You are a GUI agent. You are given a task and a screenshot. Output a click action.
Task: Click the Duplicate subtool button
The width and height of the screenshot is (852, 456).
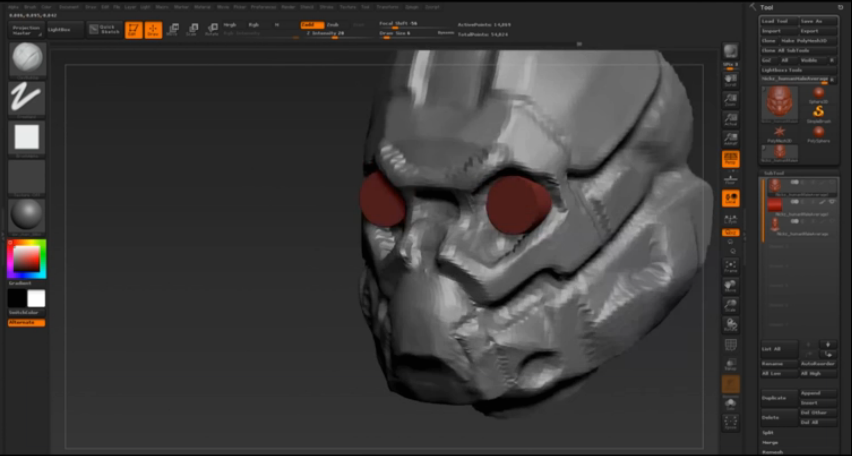click(779, 398)
